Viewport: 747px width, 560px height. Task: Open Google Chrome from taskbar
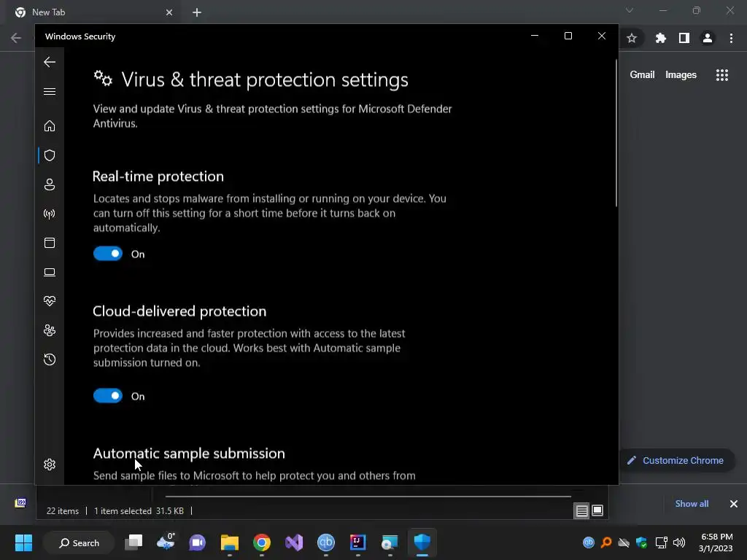coord(262,542)
